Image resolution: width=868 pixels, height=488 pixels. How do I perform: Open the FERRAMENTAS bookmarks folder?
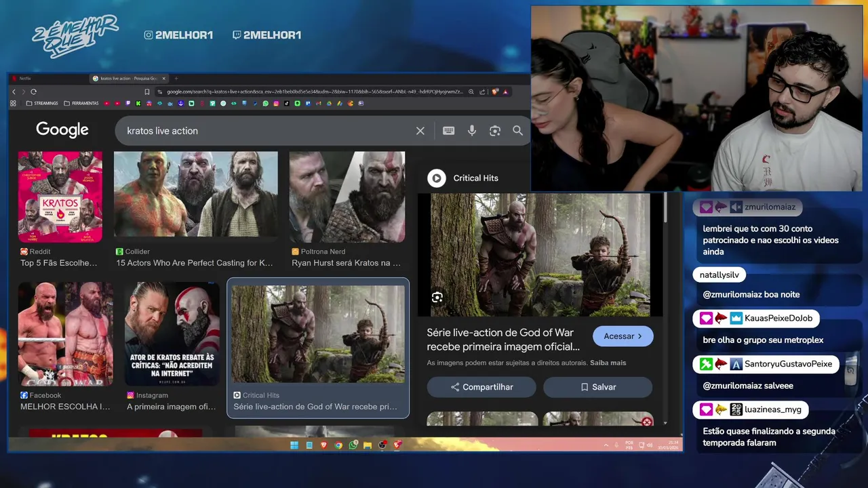81,104
